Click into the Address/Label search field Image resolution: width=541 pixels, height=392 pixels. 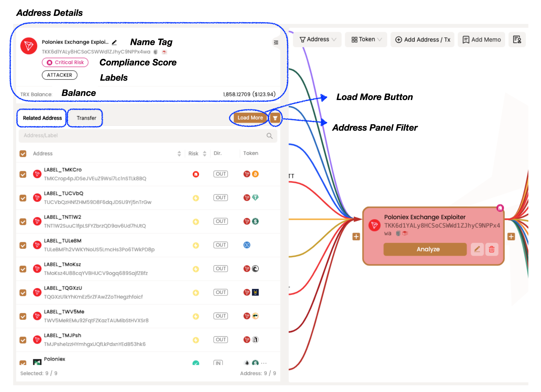[x=143, y=136]
